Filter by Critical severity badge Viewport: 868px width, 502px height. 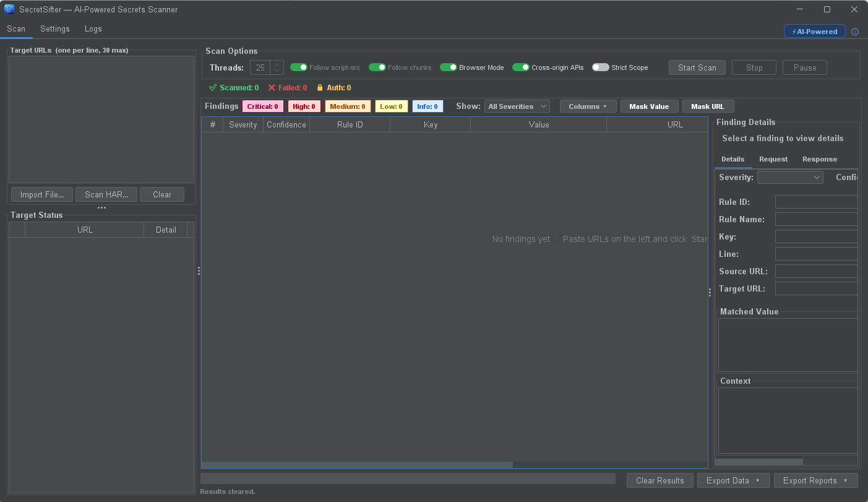pos(263,106)
